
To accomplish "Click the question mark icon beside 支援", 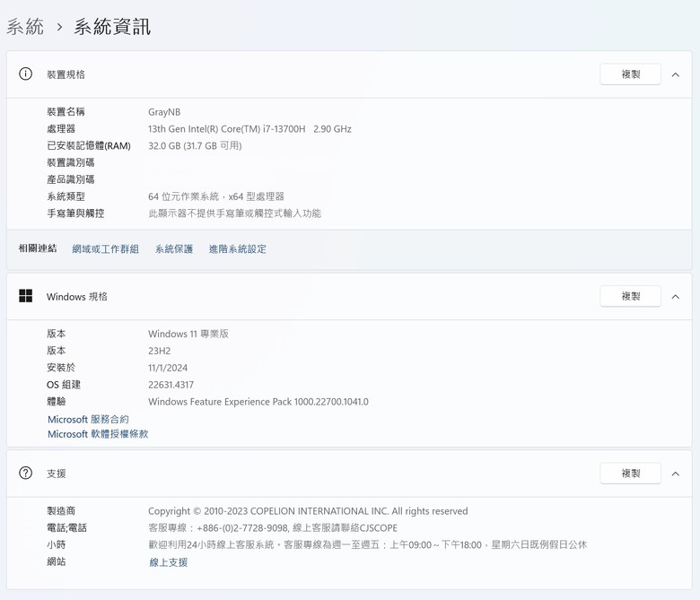I will pos(25,473).
